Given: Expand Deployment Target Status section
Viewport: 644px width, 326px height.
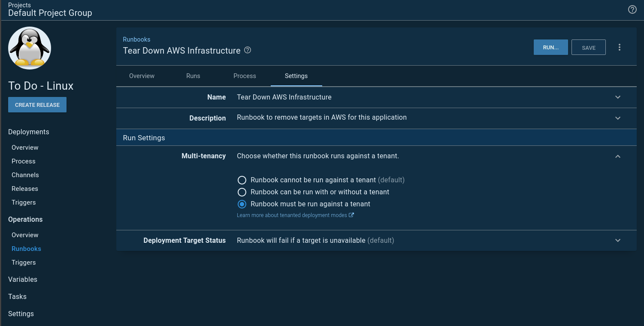Looking at the screenshot, I should point(618,241).
